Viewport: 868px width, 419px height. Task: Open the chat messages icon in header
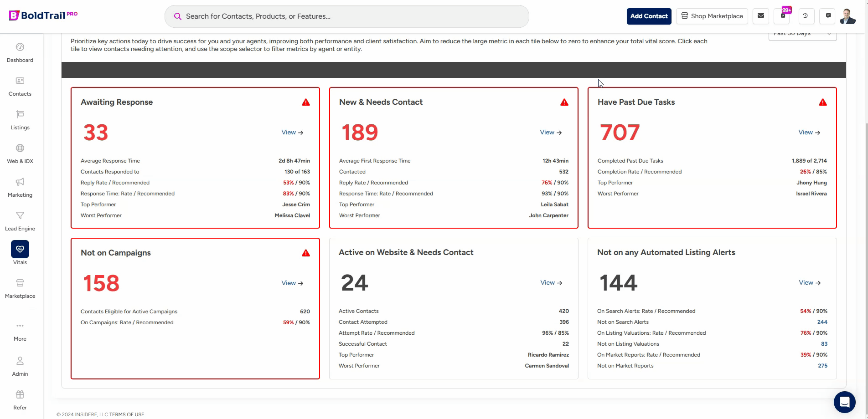(828, 16)
